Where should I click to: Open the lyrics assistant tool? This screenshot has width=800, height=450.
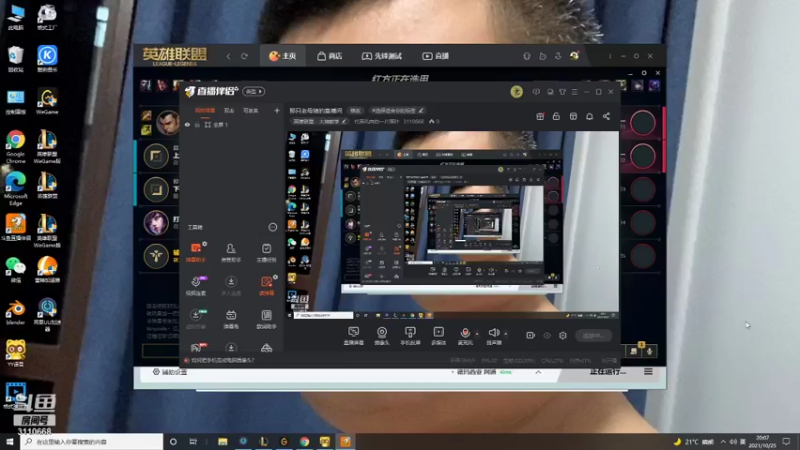pyautogui.click(x=266, y=319)
